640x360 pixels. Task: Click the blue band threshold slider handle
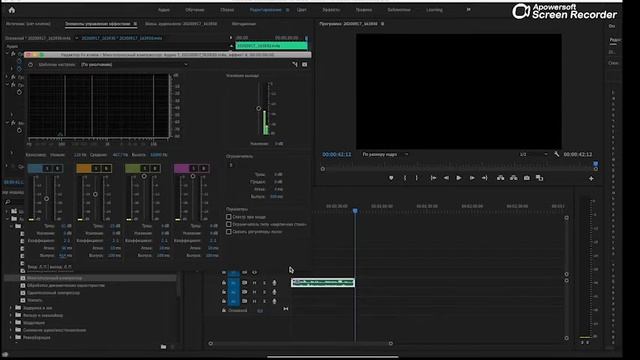(x=47, y=198)
